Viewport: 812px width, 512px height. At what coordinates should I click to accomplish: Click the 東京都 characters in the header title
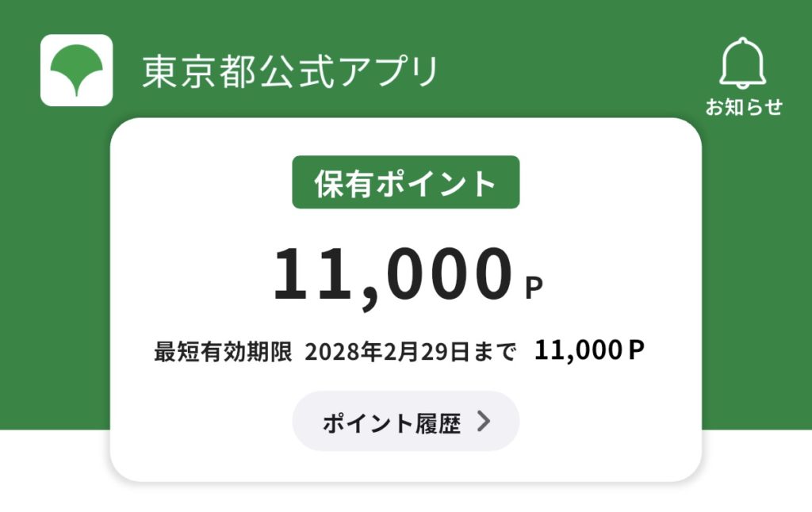click(x=190, y=72)
